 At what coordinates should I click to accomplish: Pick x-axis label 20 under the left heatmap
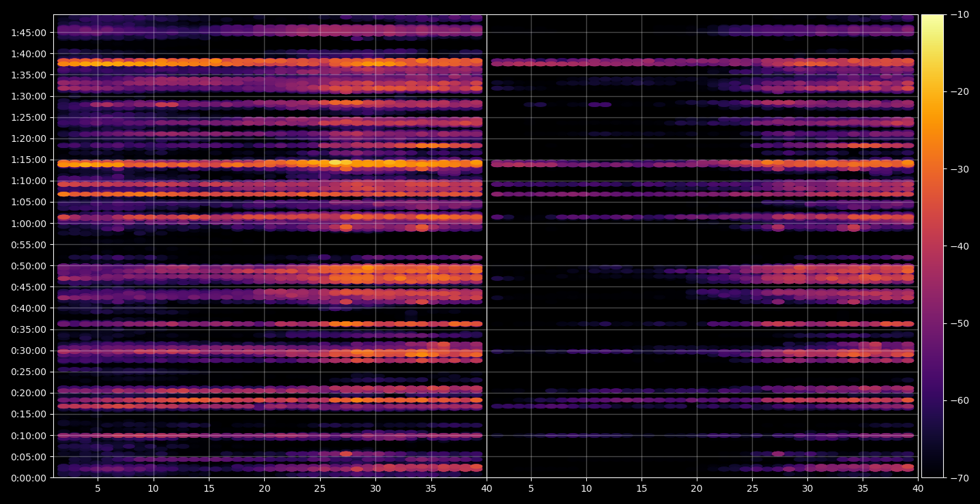(x=264, y=488)
